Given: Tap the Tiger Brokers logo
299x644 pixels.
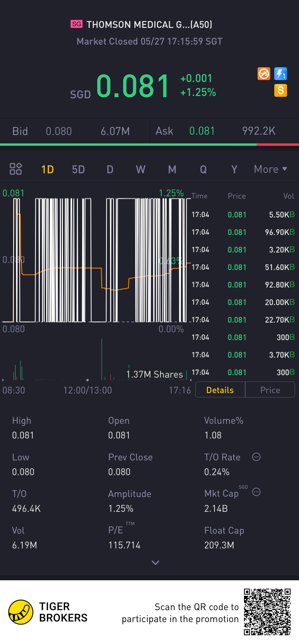Looking at the screenshot, I should pyautogui.click(x=21, y=612).
